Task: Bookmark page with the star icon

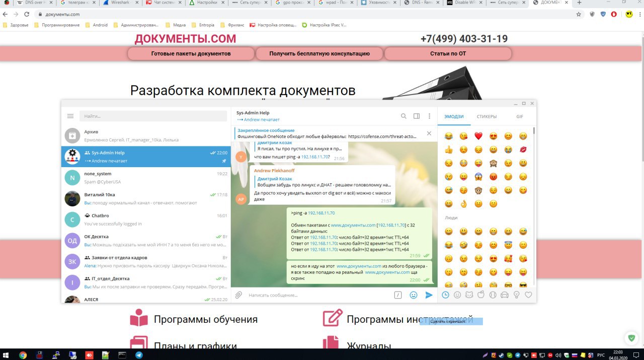Action: coord(579,15)
